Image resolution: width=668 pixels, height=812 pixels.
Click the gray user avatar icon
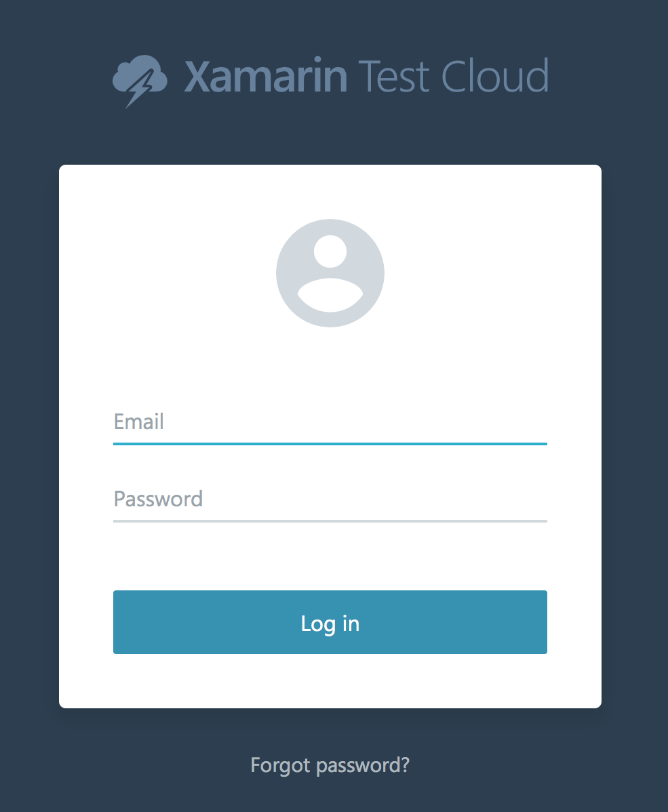pyautogui.click(x=330, y=273)
